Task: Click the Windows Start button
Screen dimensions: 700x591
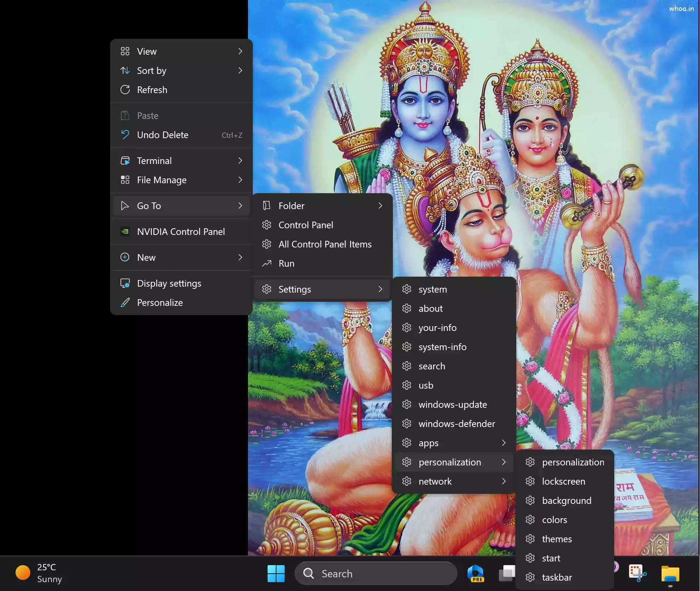Action: tap(276, 573)
